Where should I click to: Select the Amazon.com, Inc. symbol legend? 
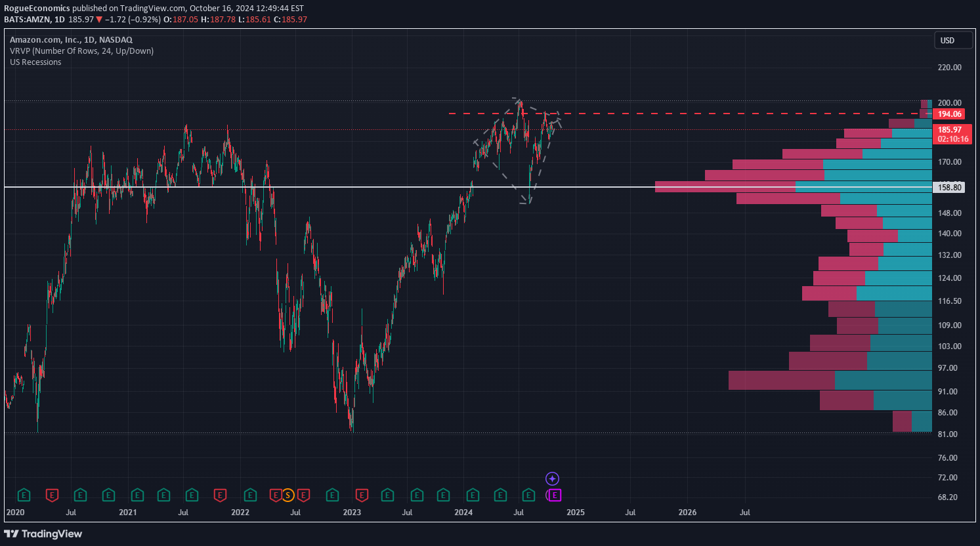pyautogui.click(x=71, y=40)
